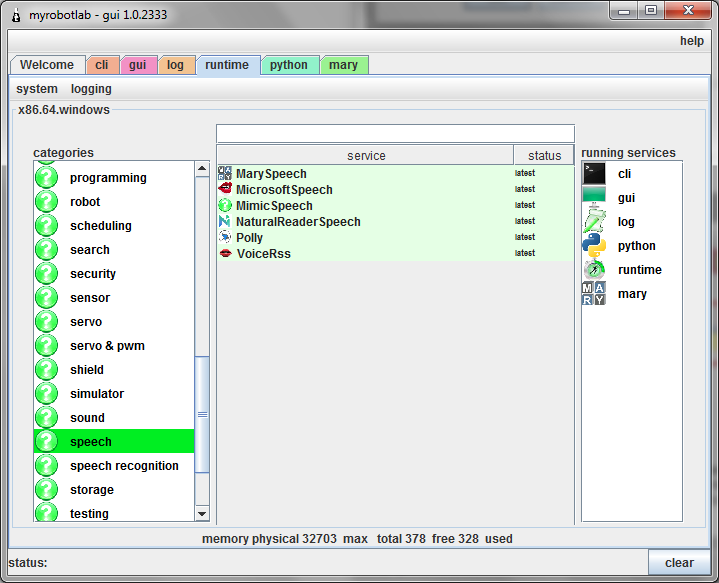Click the MARY icon in running services
Image resolution: width=719 pixels, height=583 pixels.
pos(594,294)
